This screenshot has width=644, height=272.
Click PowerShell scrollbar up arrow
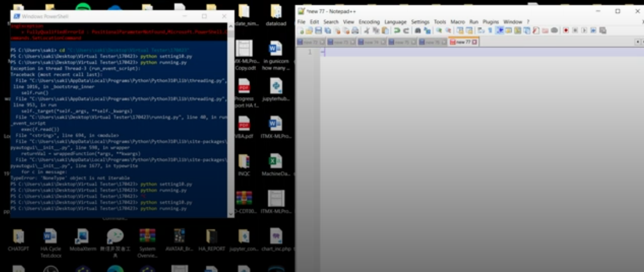[230, 26]
